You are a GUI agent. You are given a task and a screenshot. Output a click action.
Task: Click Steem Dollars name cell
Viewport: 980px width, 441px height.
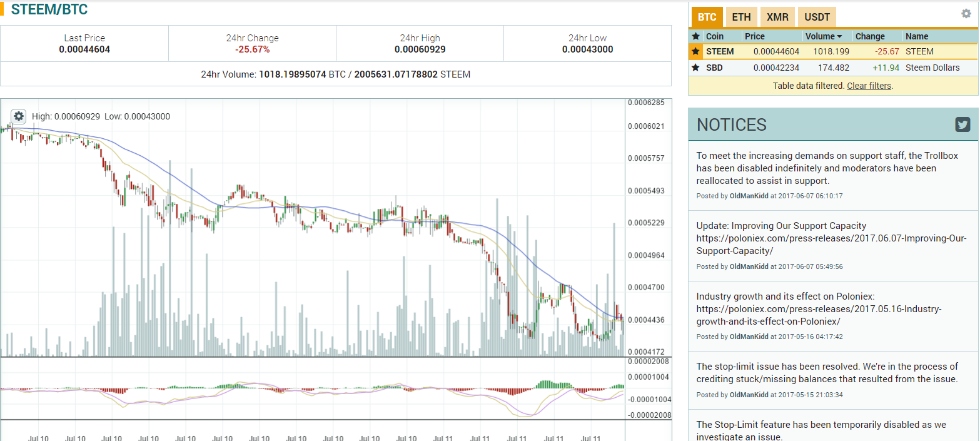click(932, 68)
